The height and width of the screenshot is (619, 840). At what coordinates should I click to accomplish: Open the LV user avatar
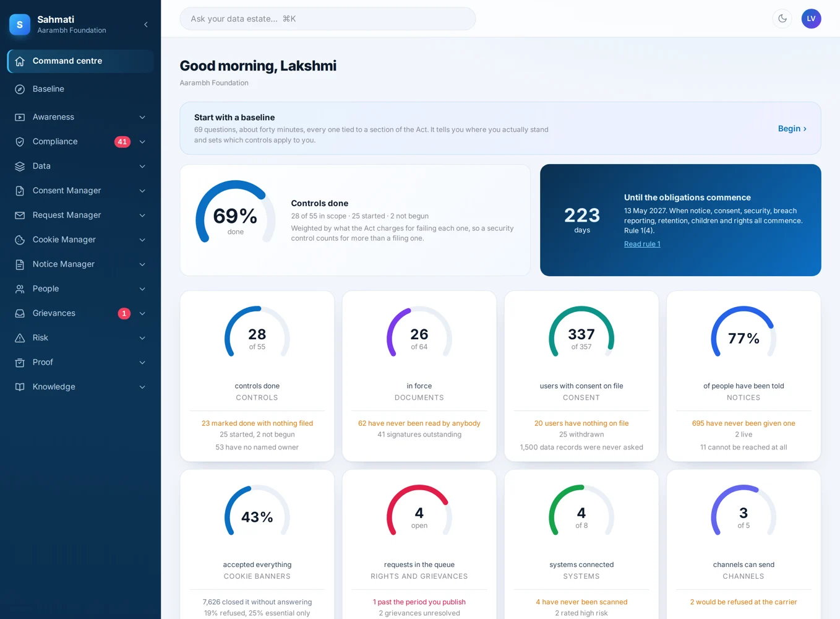tap(811, 19)
